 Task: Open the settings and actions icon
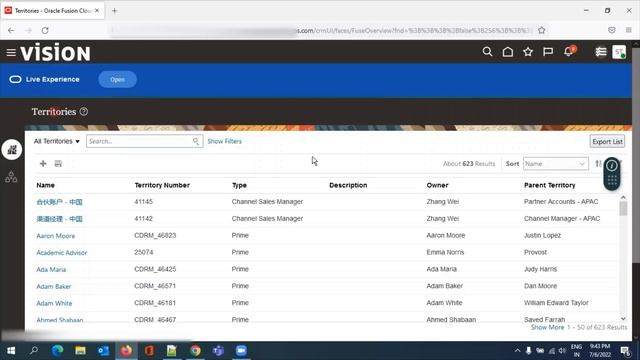pos(600,52)
